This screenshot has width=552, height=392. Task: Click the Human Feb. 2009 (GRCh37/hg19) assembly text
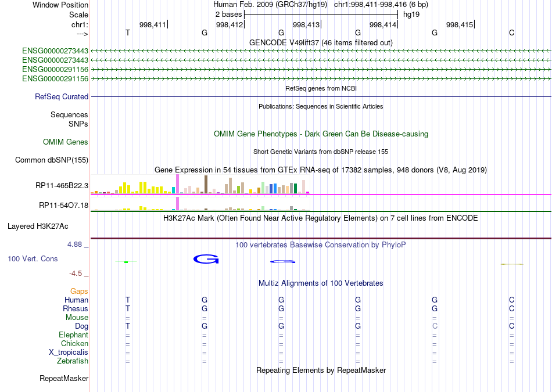click(270, 5)
